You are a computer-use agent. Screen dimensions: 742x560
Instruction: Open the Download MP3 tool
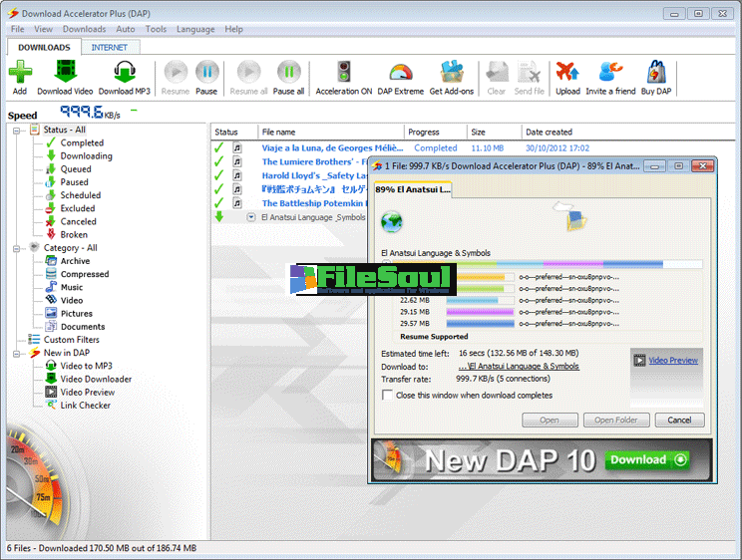(x=124, y=74)
